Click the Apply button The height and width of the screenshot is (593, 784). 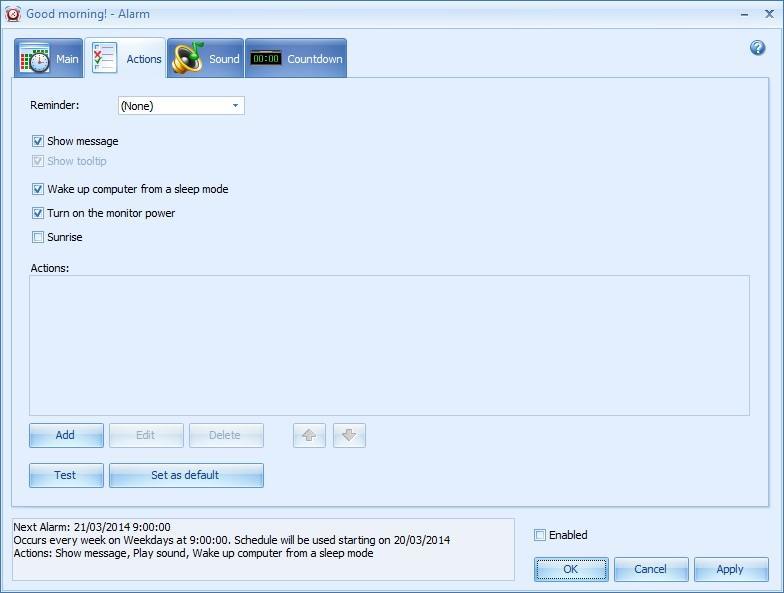coord(731,570)
